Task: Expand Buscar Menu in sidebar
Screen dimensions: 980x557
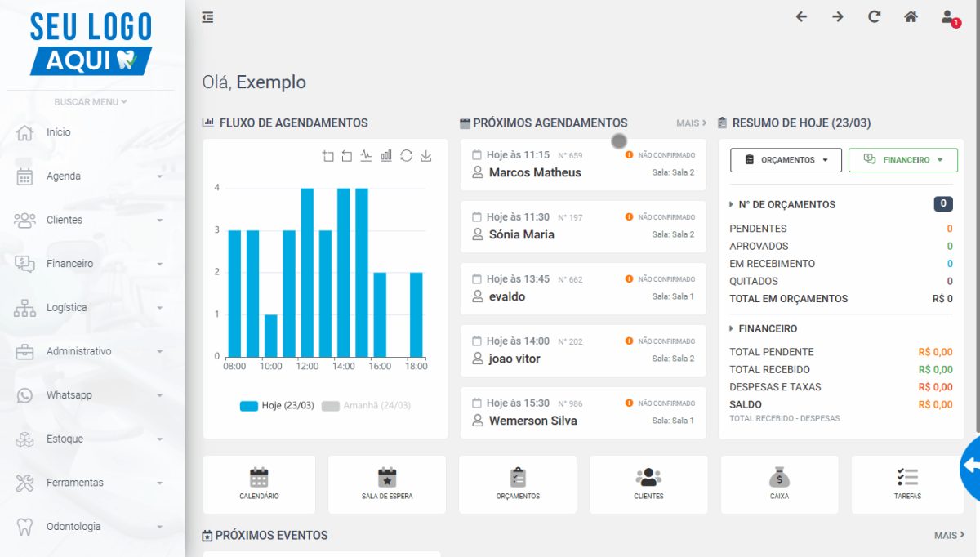Action: click(x=91, y=102)
